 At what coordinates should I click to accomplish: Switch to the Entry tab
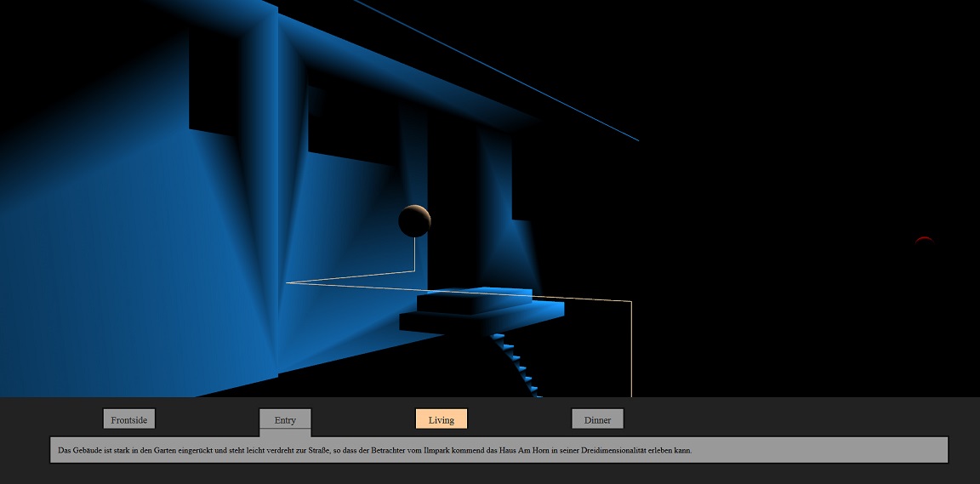pyautogui.click(x=285, y=419)
